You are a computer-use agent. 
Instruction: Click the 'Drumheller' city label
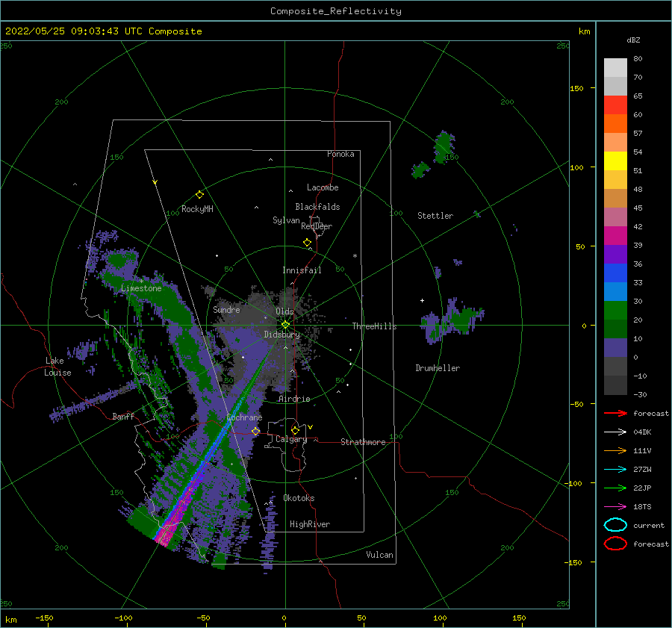[438, 368]
